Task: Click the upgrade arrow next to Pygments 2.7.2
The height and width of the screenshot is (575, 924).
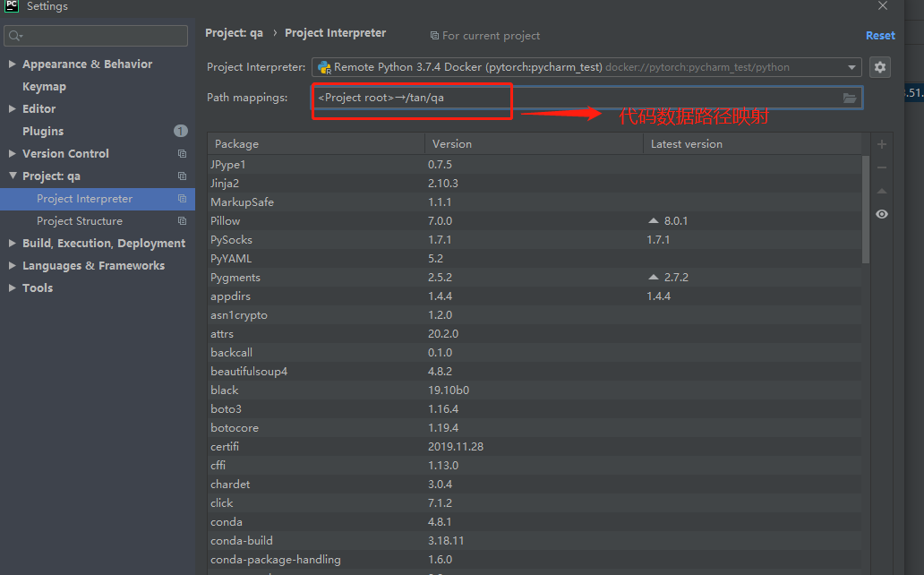Action: tap(653, 277)
